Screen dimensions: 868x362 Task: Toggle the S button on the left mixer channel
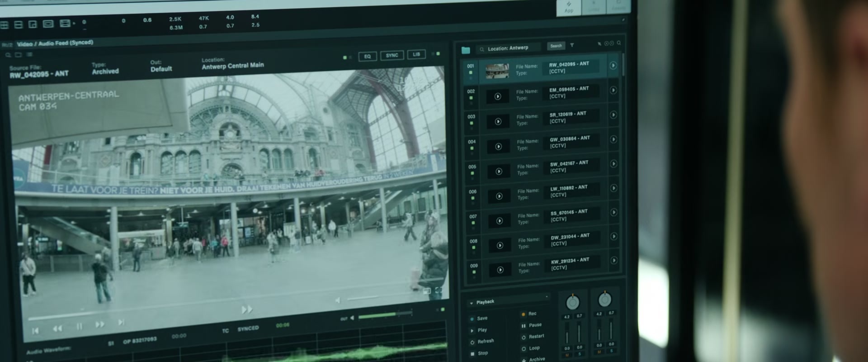point(580,354)
